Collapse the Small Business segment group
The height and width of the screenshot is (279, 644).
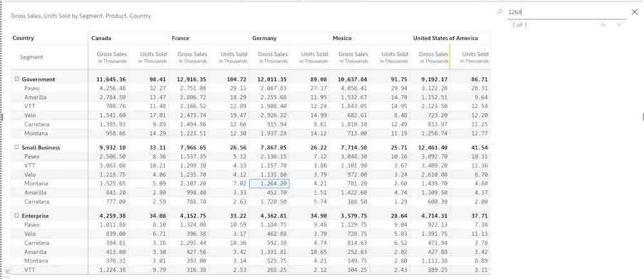(x=17, y=147)
